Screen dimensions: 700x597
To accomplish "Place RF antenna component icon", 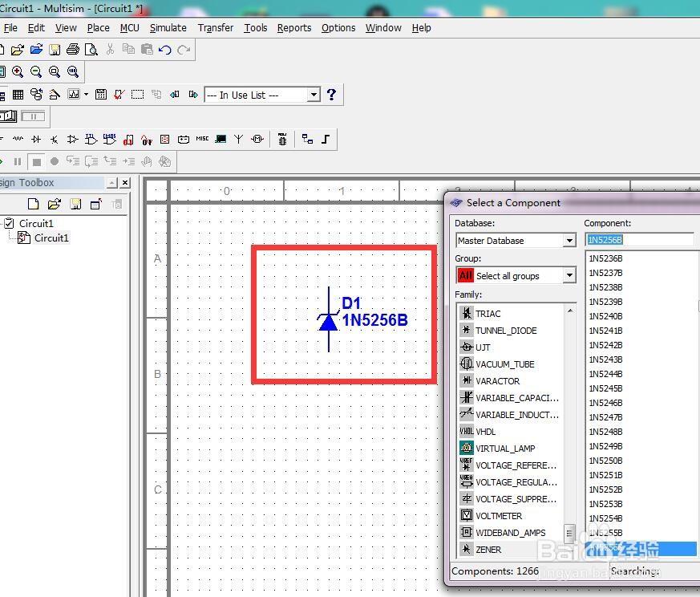I will coord(239,140).
